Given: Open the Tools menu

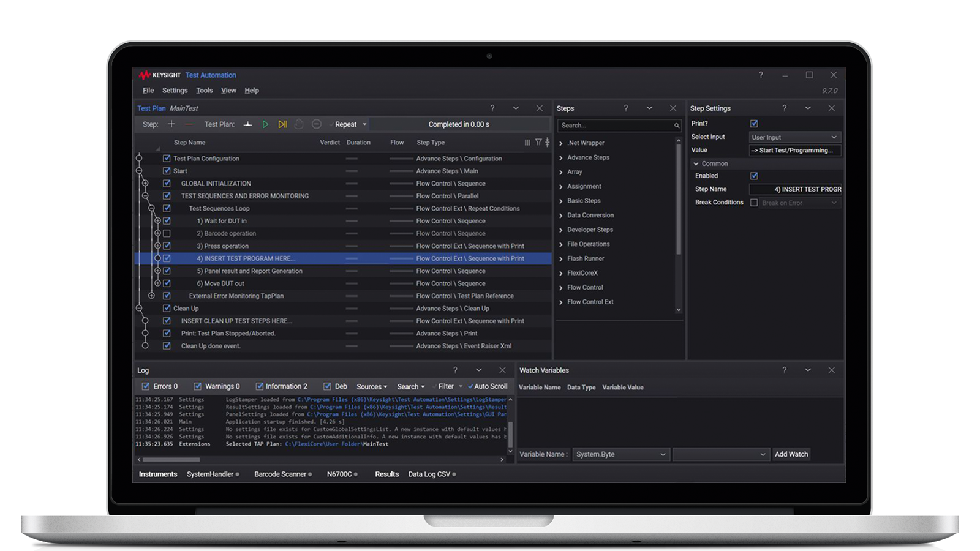Looking at the screenshot, I should coord(204,91).
